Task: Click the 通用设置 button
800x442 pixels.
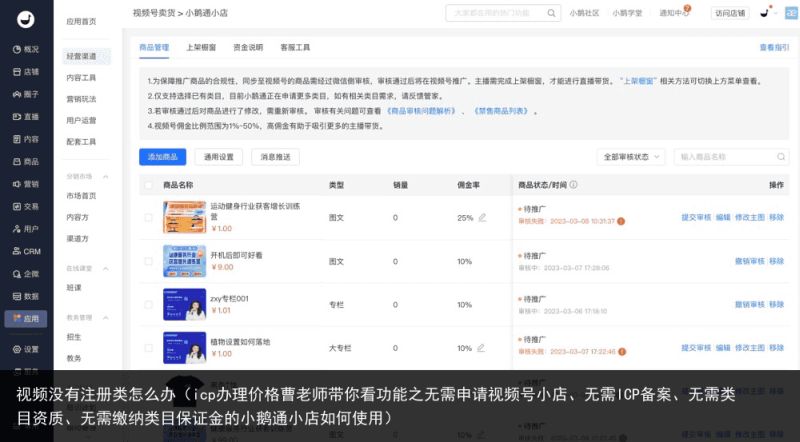Action: (x=219, y=157)
